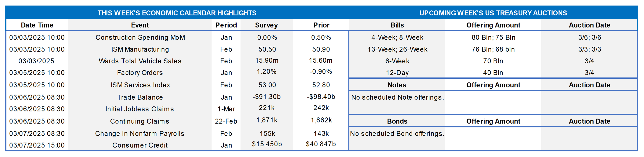Click the Construction Spending MoM event cell

[x=140, y=38]
